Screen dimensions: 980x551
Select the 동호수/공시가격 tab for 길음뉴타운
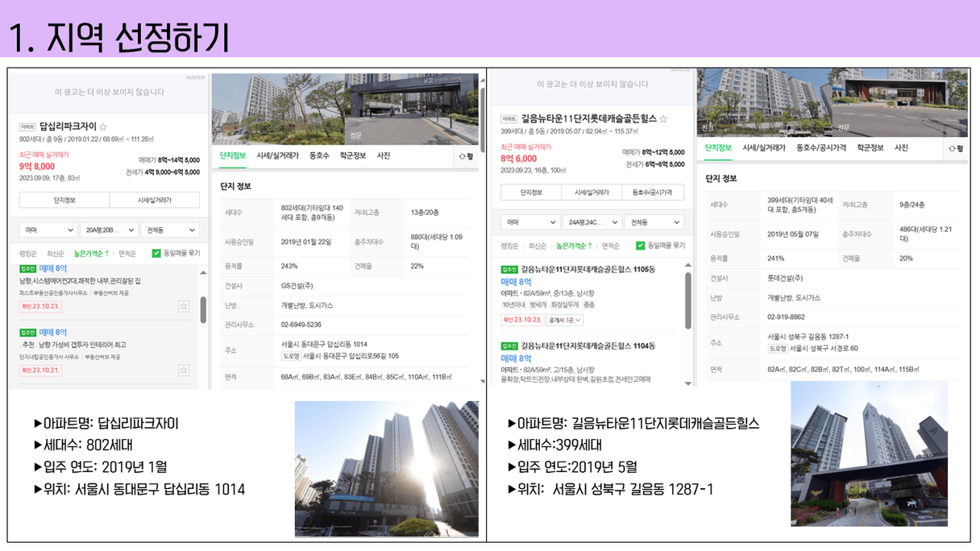tap(821, 148)
